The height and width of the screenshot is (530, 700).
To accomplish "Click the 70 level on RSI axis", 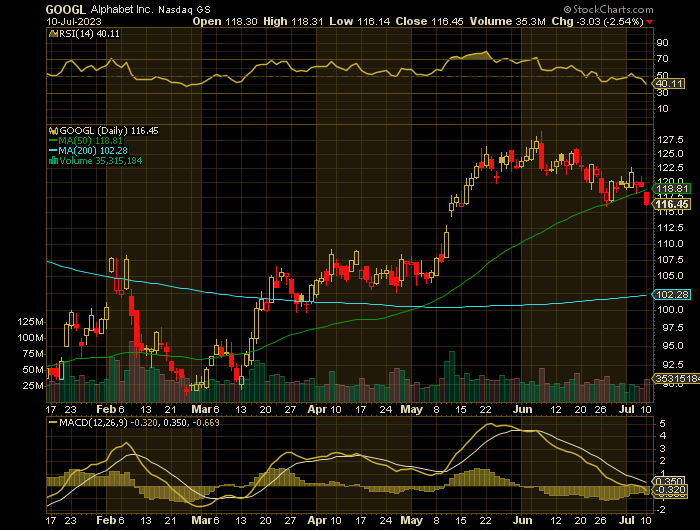I will [x=662, y=59].
